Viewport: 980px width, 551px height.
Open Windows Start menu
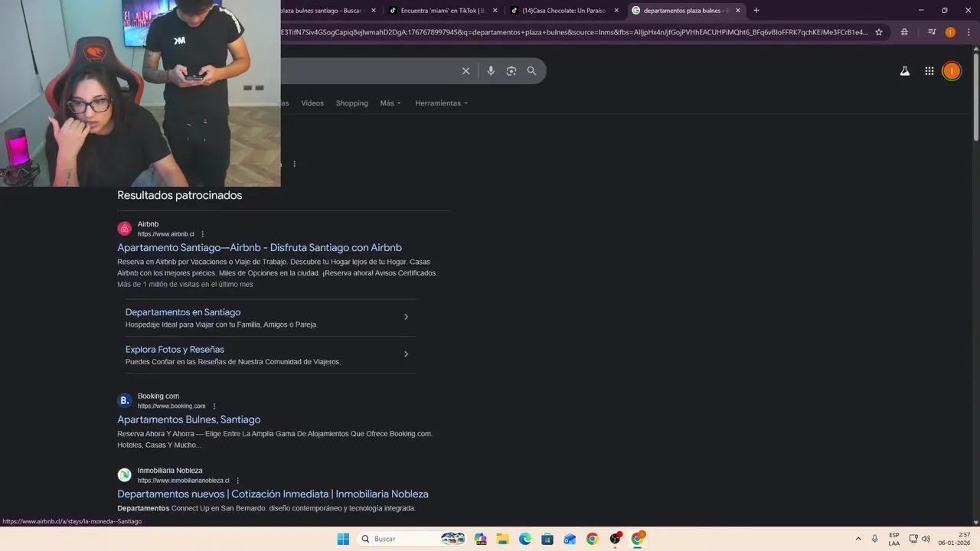[x=343, y=539]
